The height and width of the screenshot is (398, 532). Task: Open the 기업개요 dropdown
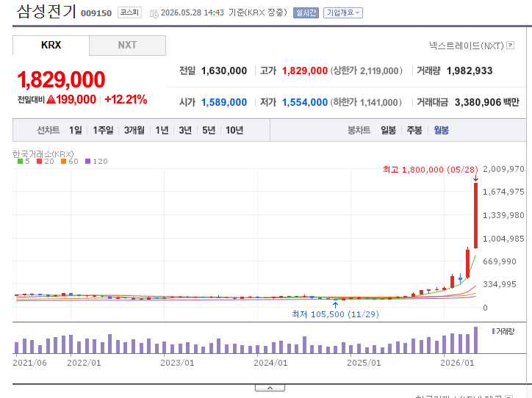click(342, 13)
